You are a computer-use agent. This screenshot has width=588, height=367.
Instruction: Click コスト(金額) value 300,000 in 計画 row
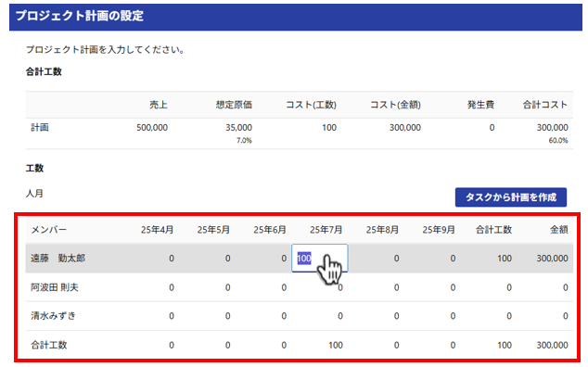[405, 128]
